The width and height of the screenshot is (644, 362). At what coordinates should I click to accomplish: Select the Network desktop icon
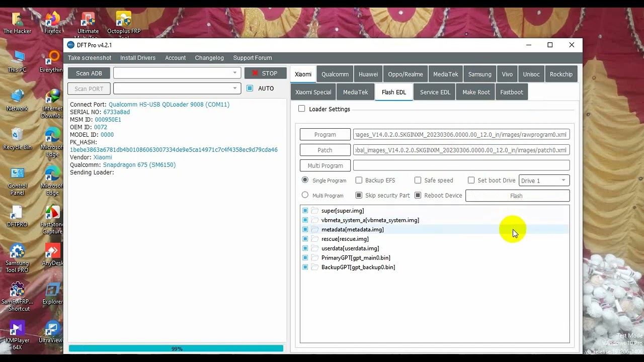point(17,101)
